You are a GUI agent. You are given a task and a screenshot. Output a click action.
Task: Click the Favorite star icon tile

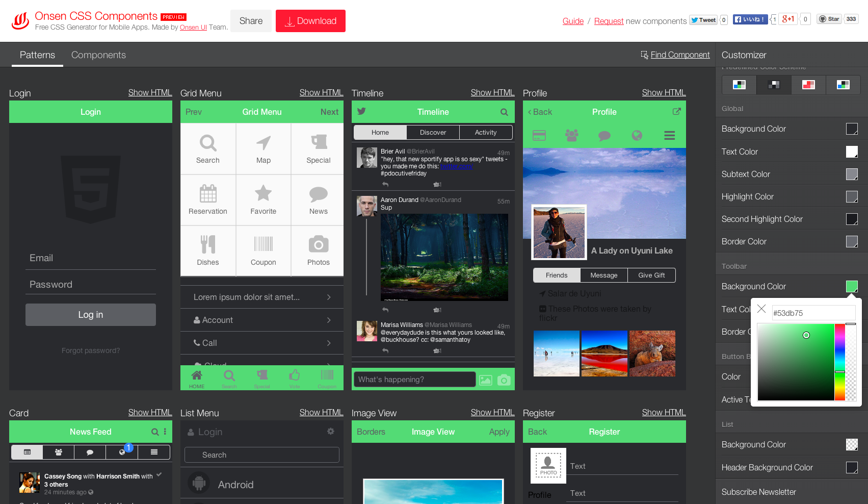click(263, 194)
